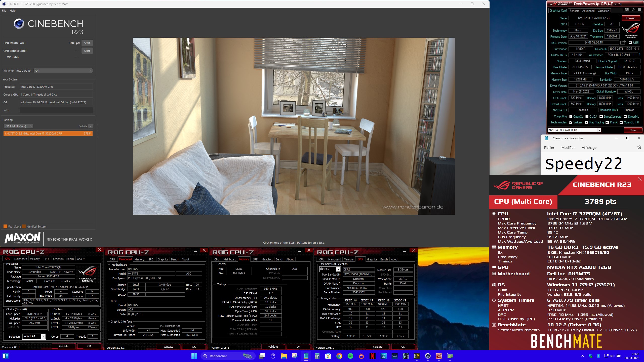Viewport: 644px width, 362px height.
Task: Open the File menu in Cinebench
Action: coord(4,11)
